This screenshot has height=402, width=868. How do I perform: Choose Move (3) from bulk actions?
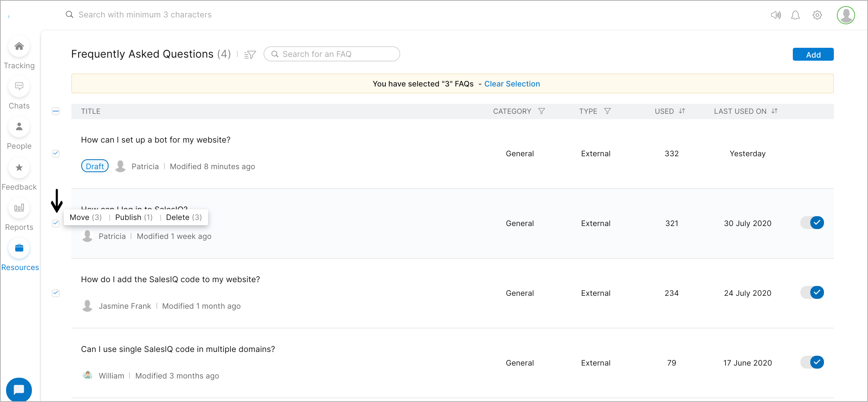coord(85,217)
